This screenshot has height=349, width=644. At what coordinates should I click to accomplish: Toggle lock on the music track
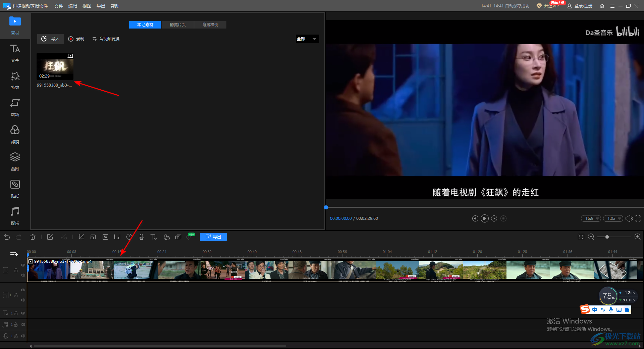click(x=16, y=325)
